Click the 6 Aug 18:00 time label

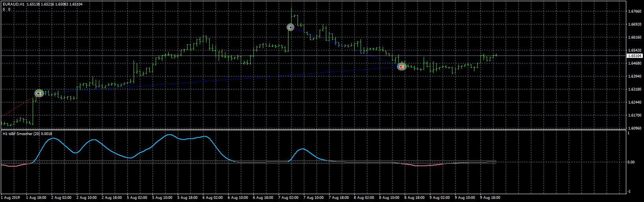pos(263,198)
